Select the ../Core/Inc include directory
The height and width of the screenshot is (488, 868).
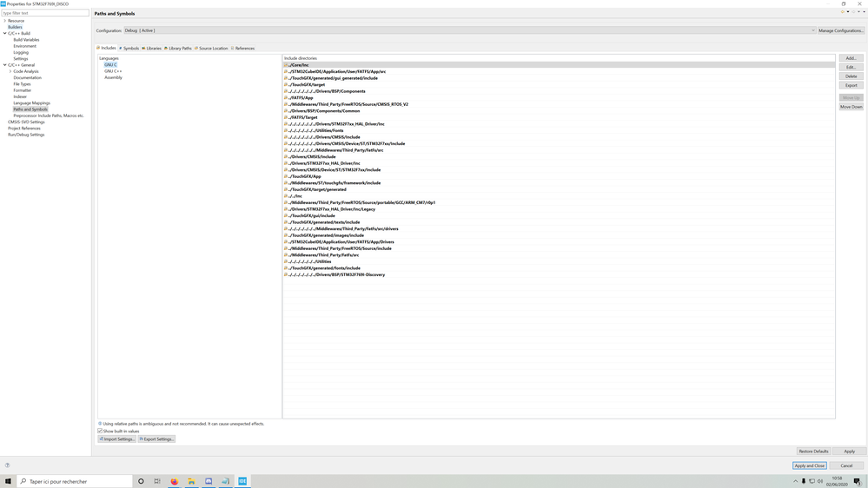pos(559,65)
